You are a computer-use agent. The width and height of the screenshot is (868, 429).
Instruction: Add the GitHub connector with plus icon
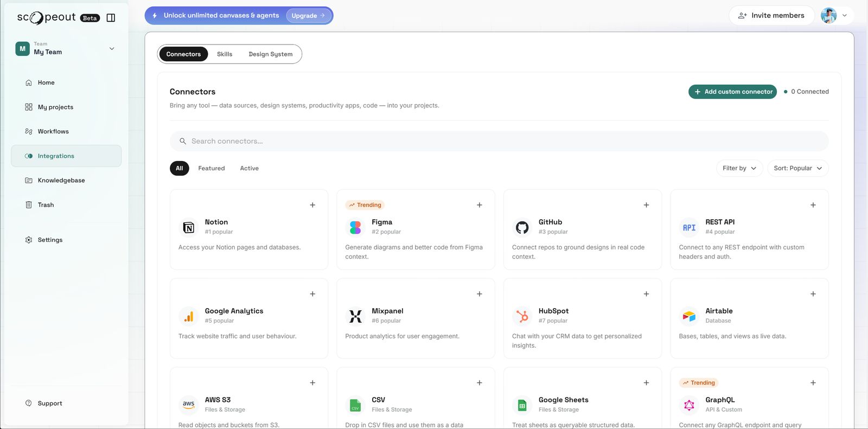646,205
